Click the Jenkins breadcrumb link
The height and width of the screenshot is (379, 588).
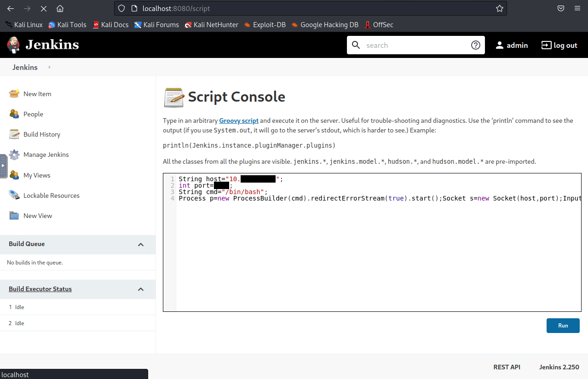25,67
